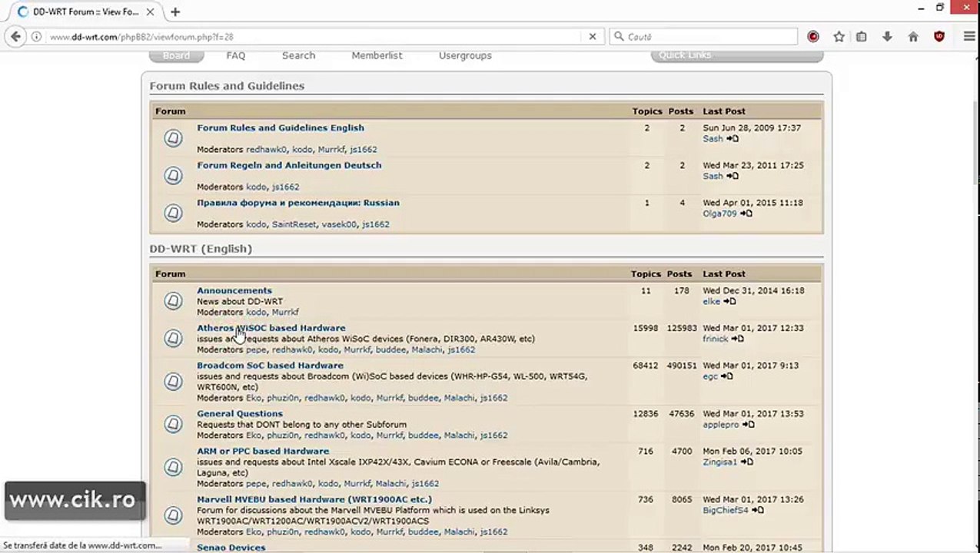The width and height of the screenshot is (980, 553).
Task: Open the General Questions forum
Action: click(240, 413)
